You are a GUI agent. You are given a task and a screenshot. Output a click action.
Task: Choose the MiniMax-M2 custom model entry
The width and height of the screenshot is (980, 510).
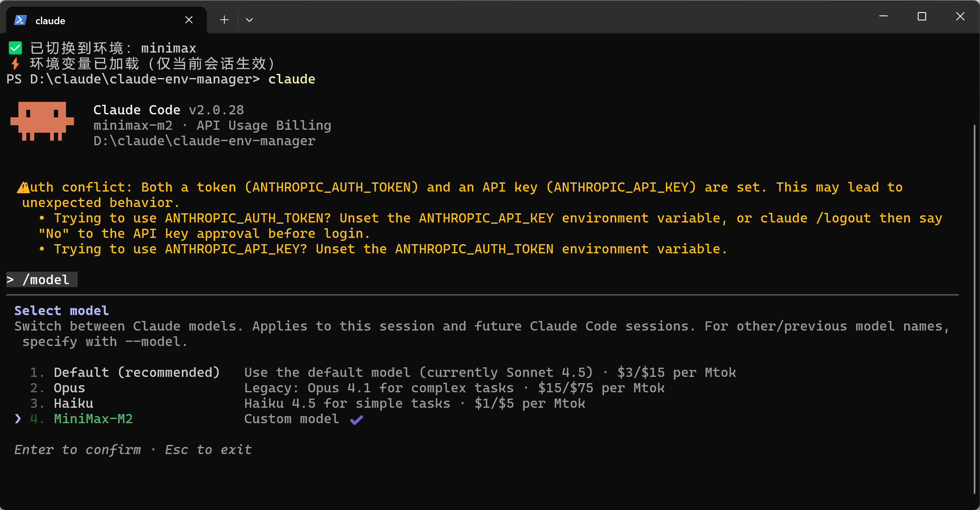coord(93,419)
